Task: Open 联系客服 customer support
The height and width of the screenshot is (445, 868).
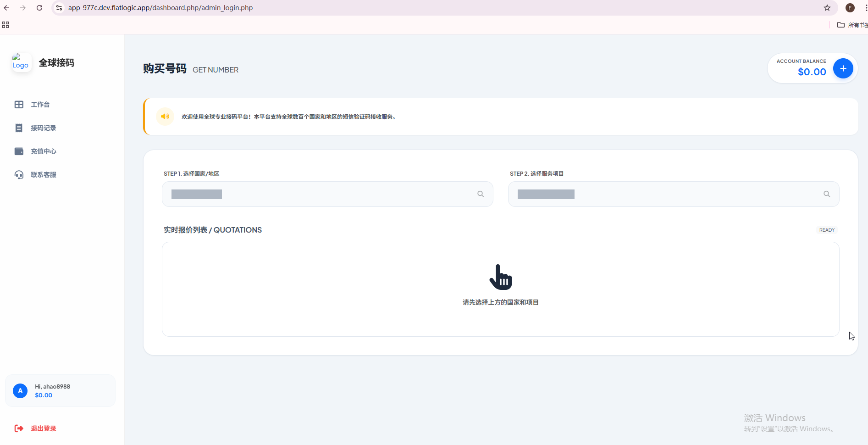Action: (x=43, y=175)
